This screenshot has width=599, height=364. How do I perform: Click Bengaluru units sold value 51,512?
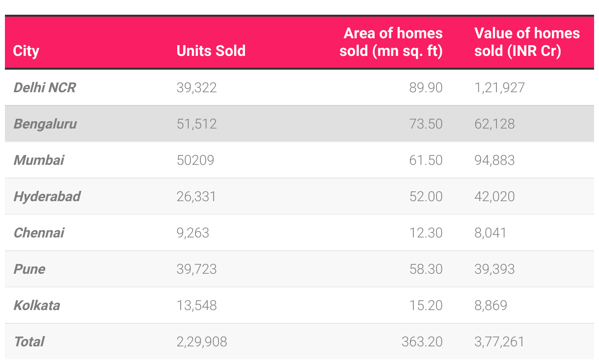[x=196, y=124]
